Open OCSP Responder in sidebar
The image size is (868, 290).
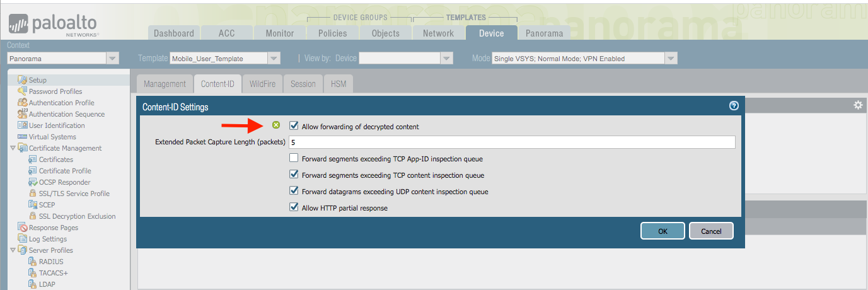point(65,182)
